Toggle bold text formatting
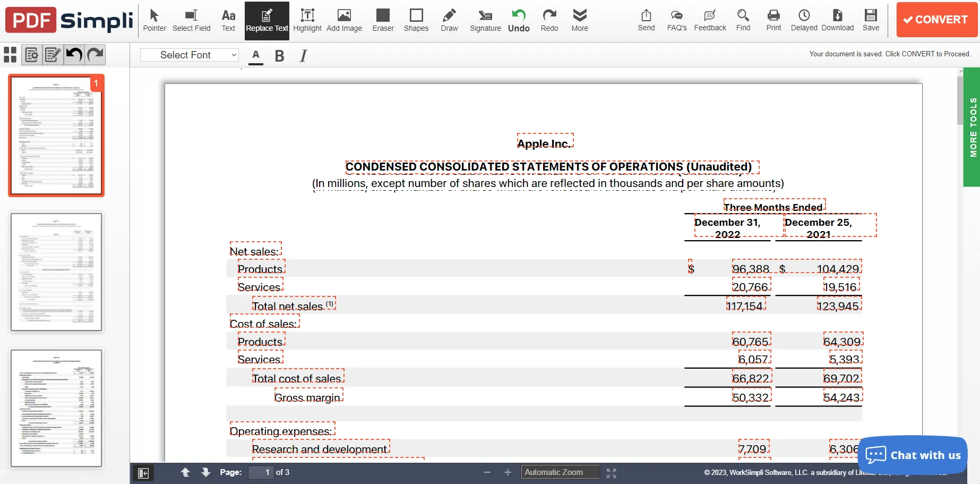Image resolution: width=980 pixels, height=484 pixels. coord(279,56)
